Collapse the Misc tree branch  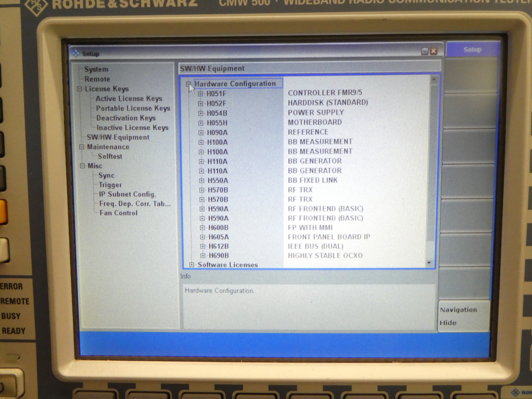pyautogui.click(x=82, y=166)
